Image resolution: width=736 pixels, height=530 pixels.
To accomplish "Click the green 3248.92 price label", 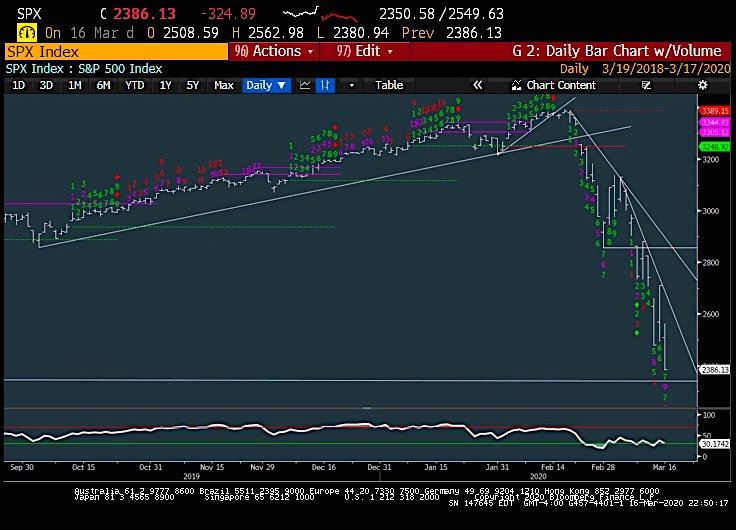I will [714, 147].
